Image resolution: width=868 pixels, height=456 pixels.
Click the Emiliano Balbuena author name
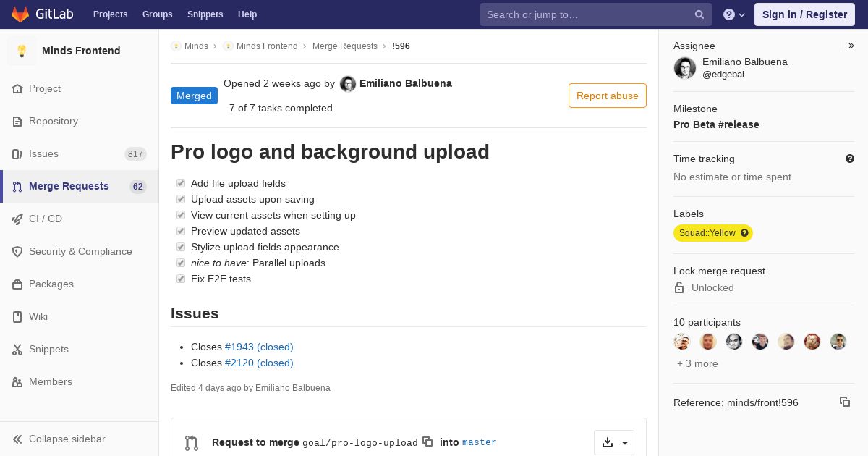pos(406,83)
